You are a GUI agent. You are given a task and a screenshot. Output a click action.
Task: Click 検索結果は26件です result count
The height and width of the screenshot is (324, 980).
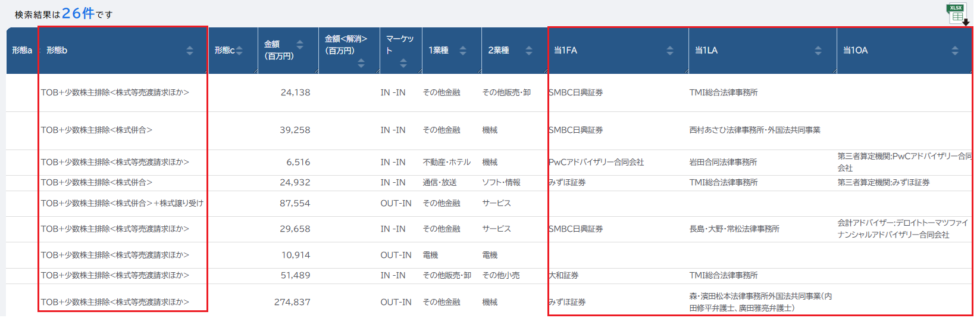click(x=64, y=14)
